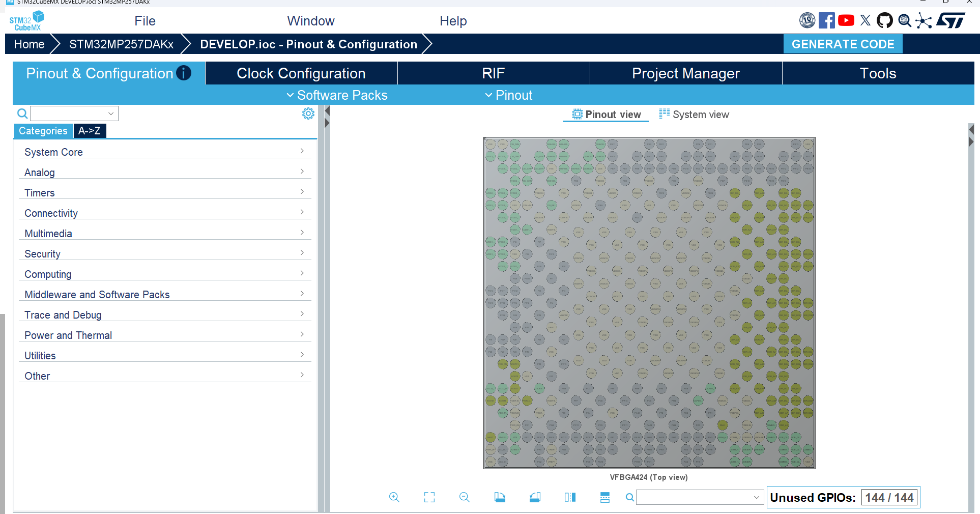Click the info icon on Pinout tab
The width and height of the screenshot is (980, 514).
[184, 73]
